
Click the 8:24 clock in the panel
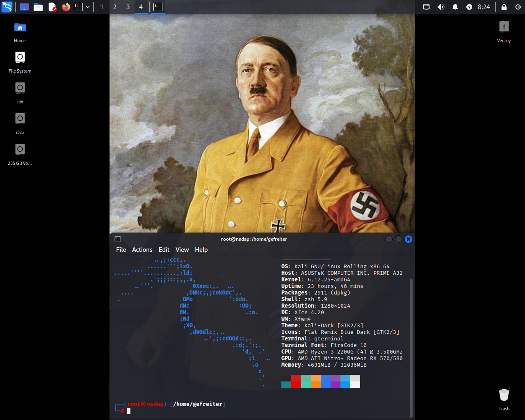pyautogui.click(x=484, y=7)
